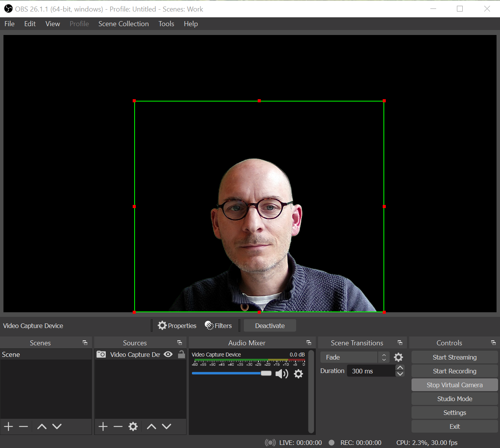
Task: Open source properties gear in Sources panel
Action: (x=133, y=426)
